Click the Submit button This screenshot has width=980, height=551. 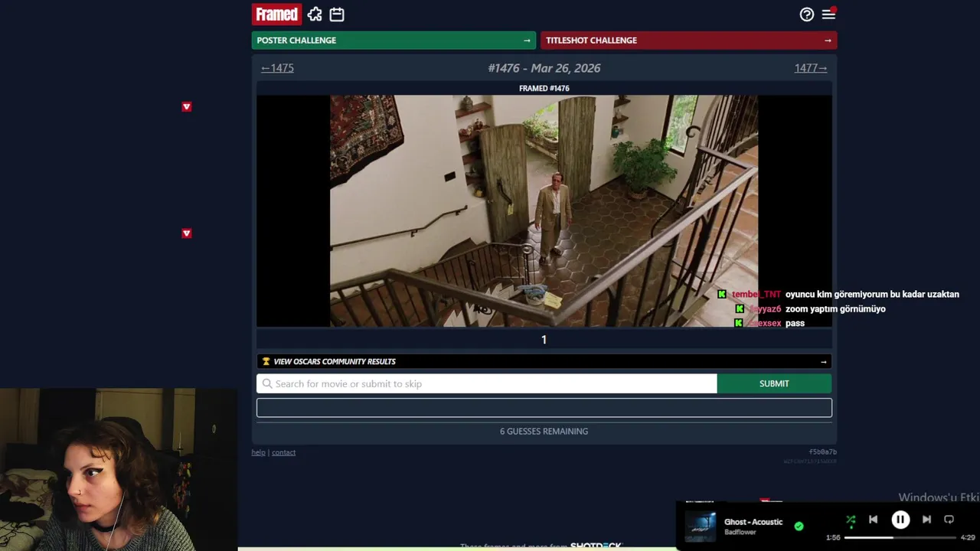[x=774, y=383]
